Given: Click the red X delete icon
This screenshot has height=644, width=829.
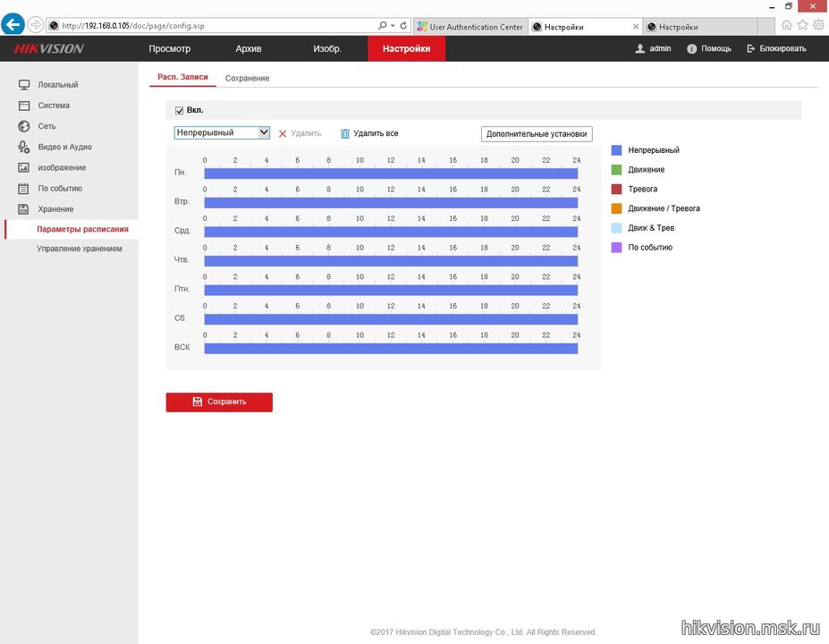Looking at the screenshot, I should point(283,134).
